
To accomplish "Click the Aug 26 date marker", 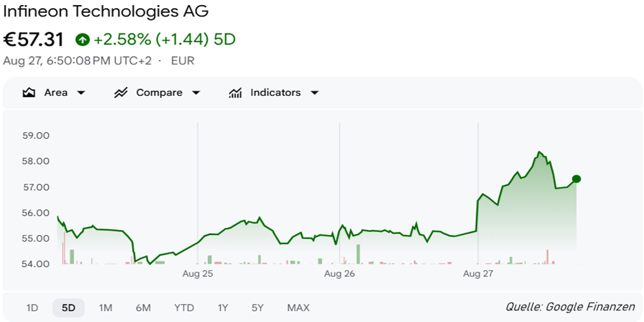I will click(x=339, y=274).
